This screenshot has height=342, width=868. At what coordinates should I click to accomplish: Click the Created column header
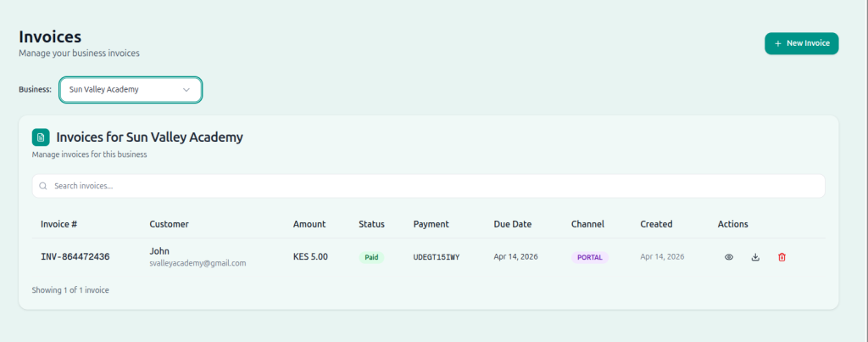(657, 225)
